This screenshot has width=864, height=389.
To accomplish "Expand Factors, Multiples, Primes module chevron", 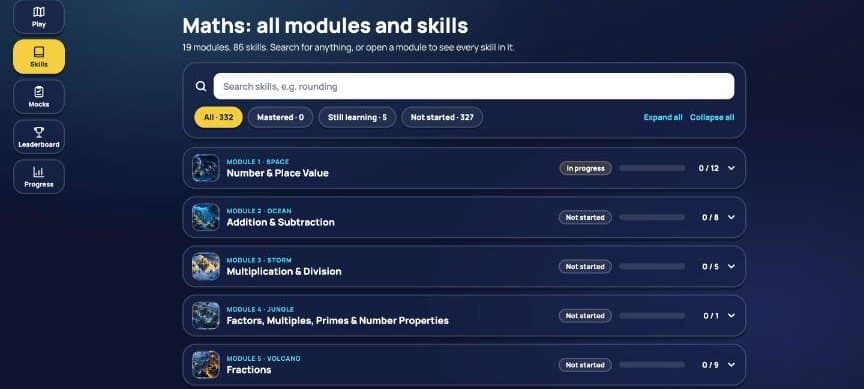I will coord(731,316).
